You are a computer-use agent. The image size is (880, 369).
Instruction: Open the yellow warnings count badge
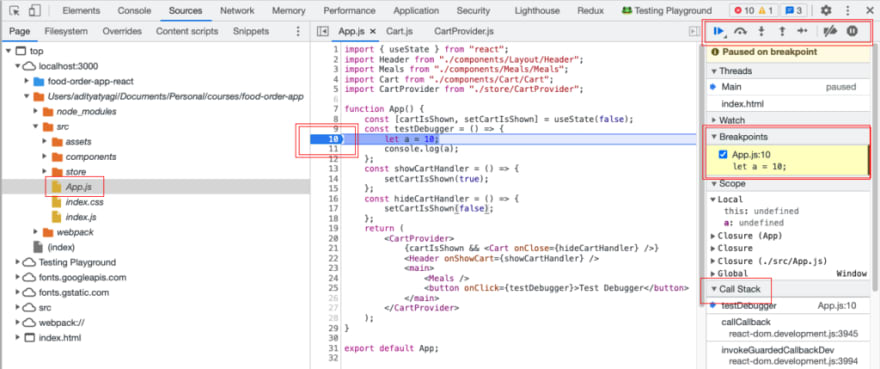[x=767, y=10]
